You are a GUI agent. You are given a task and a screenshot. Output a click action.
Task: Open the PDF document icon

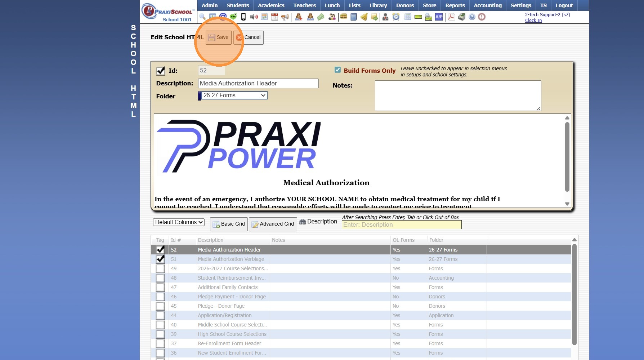coord(451,17)
